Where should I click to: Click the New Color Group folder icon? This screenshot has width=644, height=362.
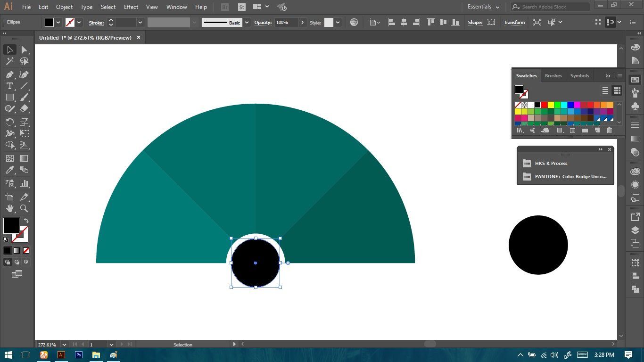pos(585,131)
